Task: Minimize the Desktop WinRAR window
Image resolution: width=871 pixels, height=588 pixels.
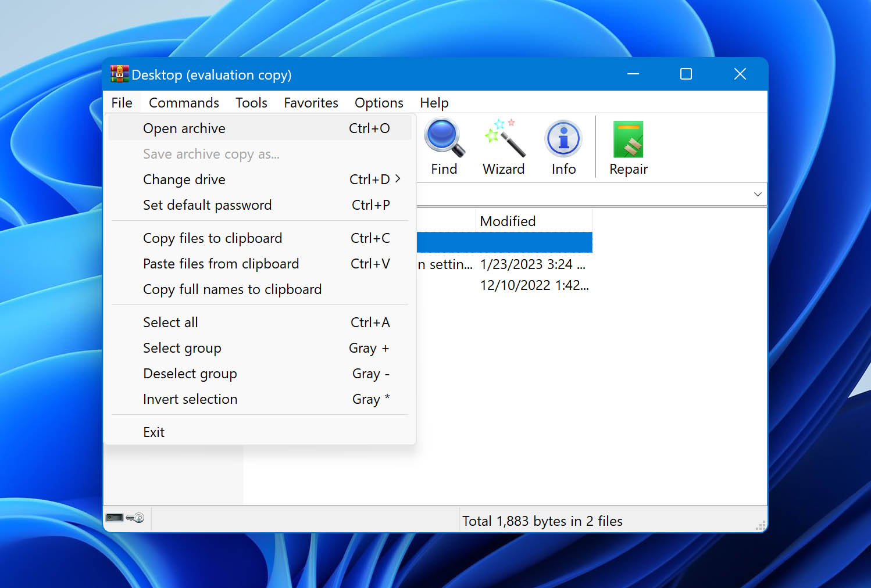Action: 633,74
